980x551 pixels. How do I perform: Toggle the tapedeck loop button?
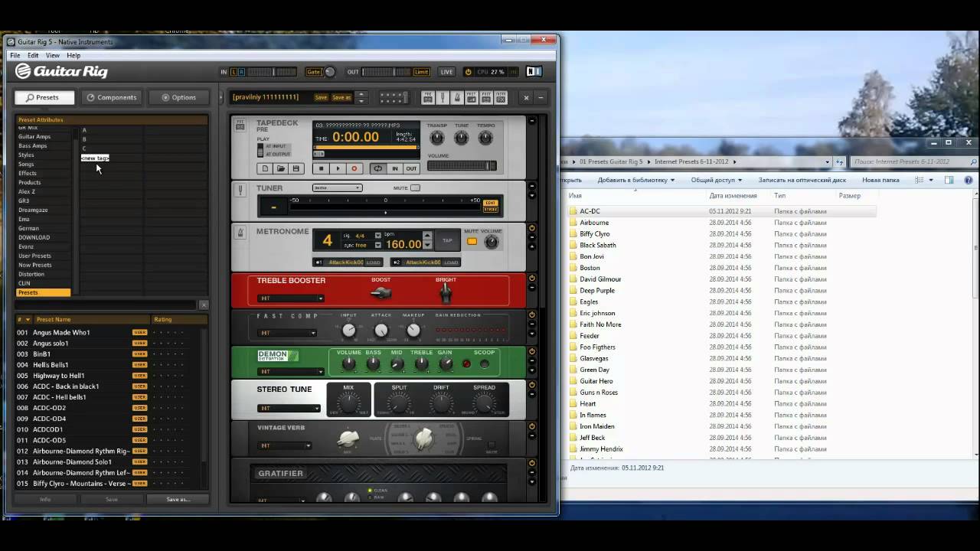tap(377, 168)
